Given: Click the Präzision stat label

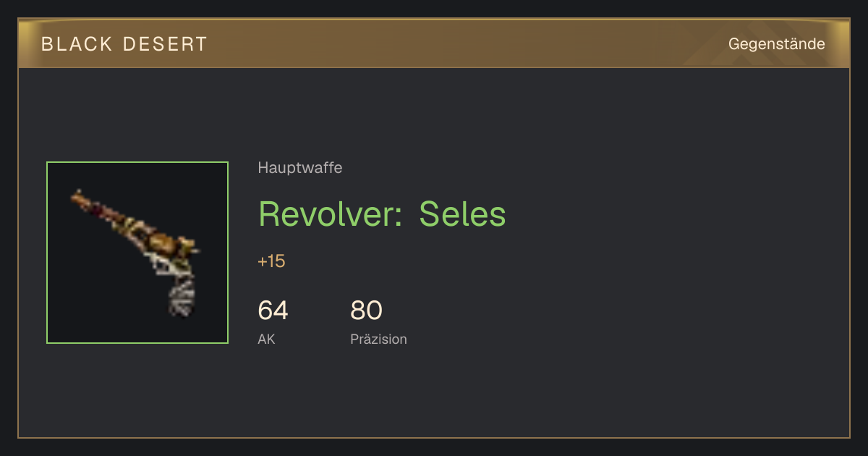Looking at the screenshot, I should point(378,339).
